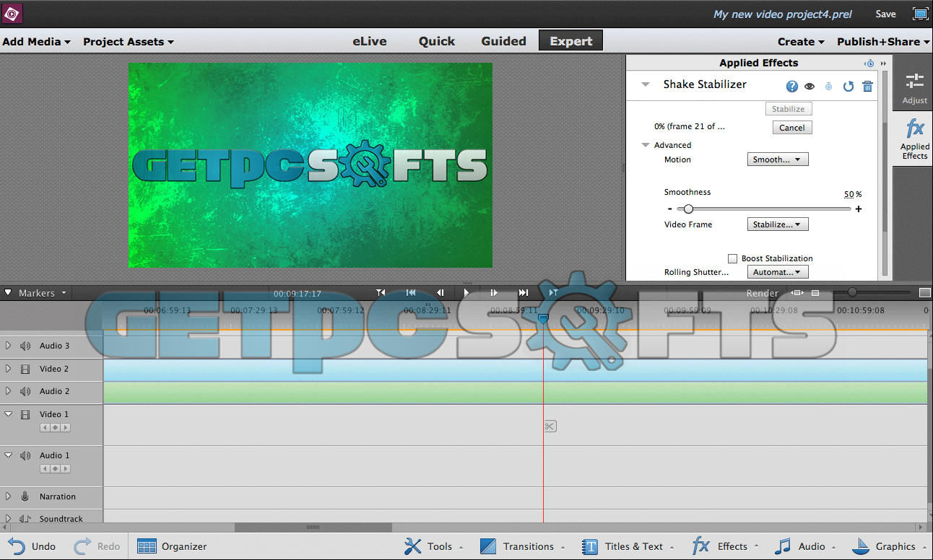Open the Publish+Share menu
Screen dimensions: 933x560
(x=883, y=42)
